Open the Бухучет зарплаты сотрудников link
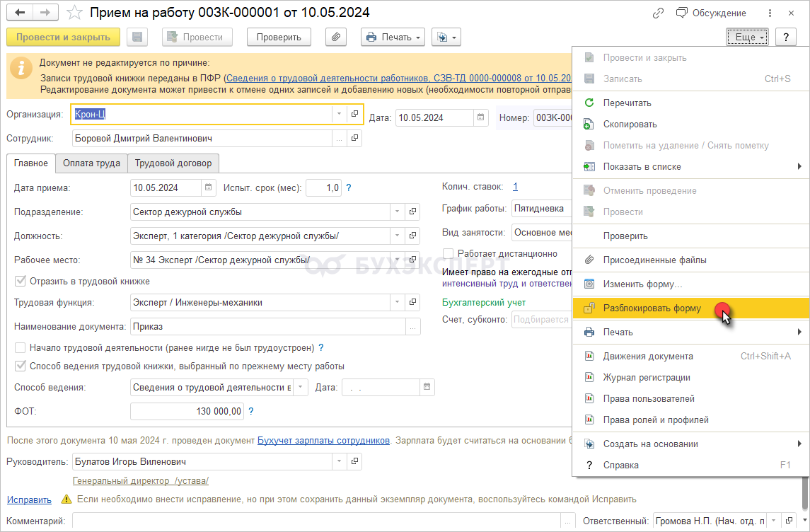This screenshot has height=532, width=810. 323,440
